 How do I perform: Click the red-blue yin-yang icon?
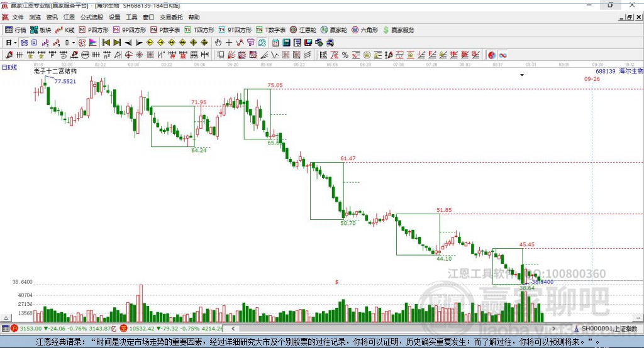pyautogui.click(x=492, y=55)
